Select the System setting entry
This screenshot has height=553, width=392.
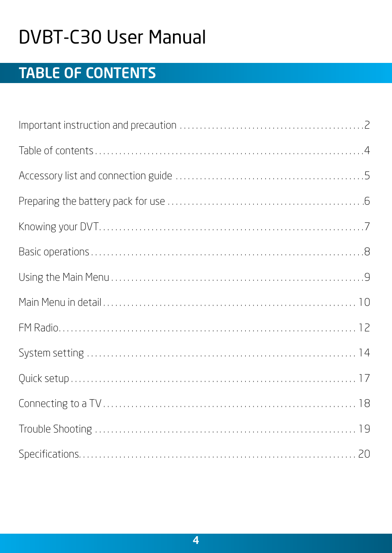51,353
